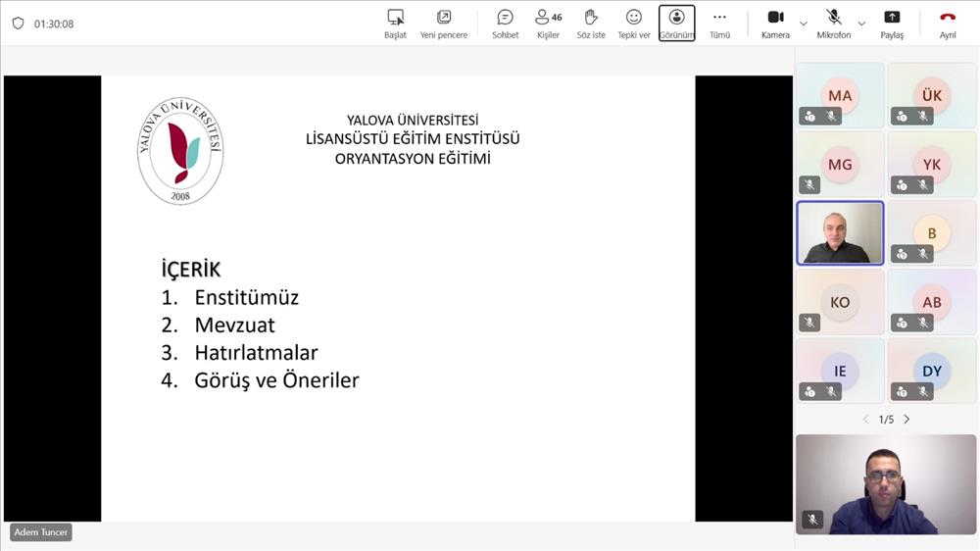
Task: Click the Başlat button in toolbar
Action: (395, 23)
